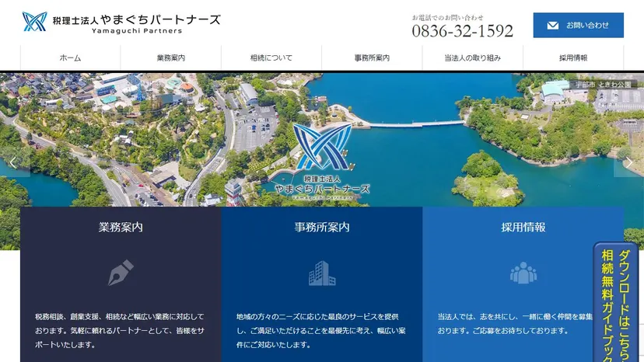Show previous slide with left arrow
The width and height of the screenshot is (644, 362).
click(x=13, y=162)
